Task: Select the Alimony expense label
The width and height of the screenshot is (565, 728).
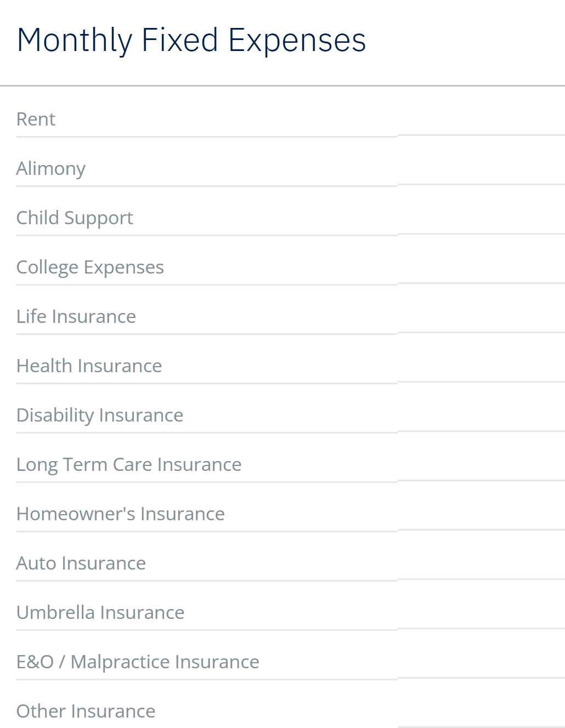Action: pos(50,168)
